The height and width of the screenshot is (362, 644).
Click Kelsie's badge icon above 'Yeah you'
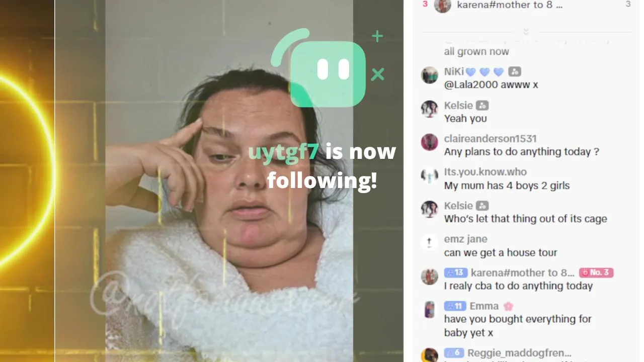(x=482, y=106)
